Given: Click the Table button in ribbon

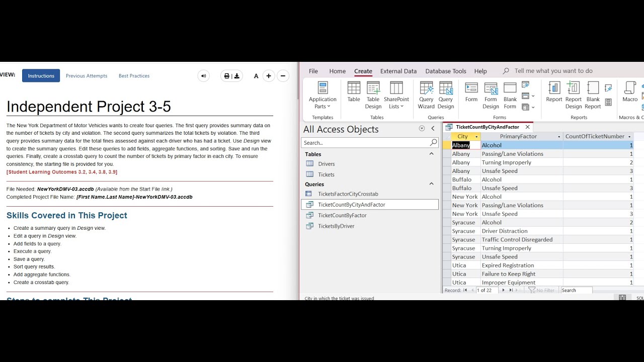Looking at the screenshot, I should (354, 92).
